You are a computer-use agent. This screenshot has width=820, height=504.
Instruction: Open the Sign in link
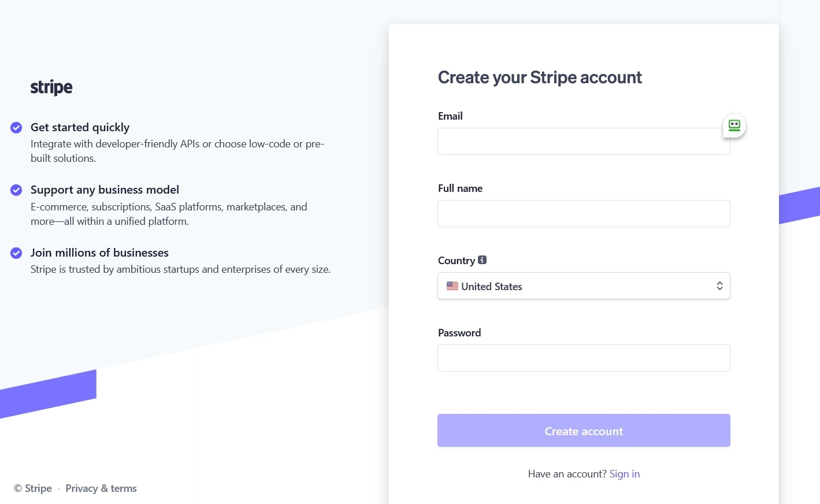[625, 473]
